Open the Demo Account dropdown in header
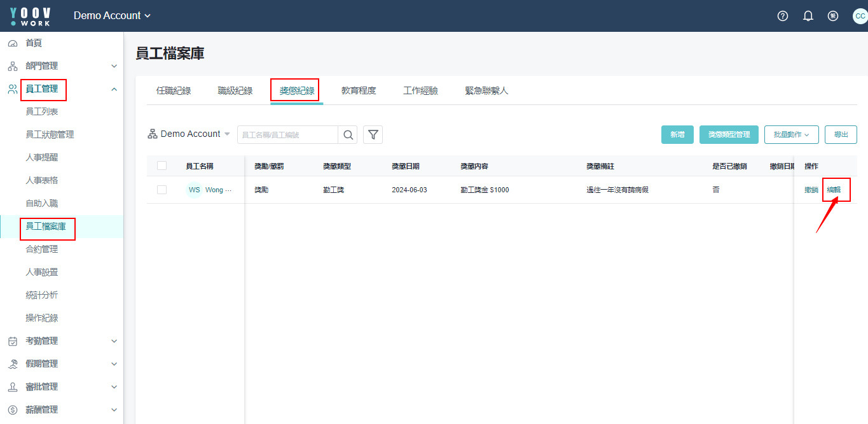868x424 pixels. point(113,16)
